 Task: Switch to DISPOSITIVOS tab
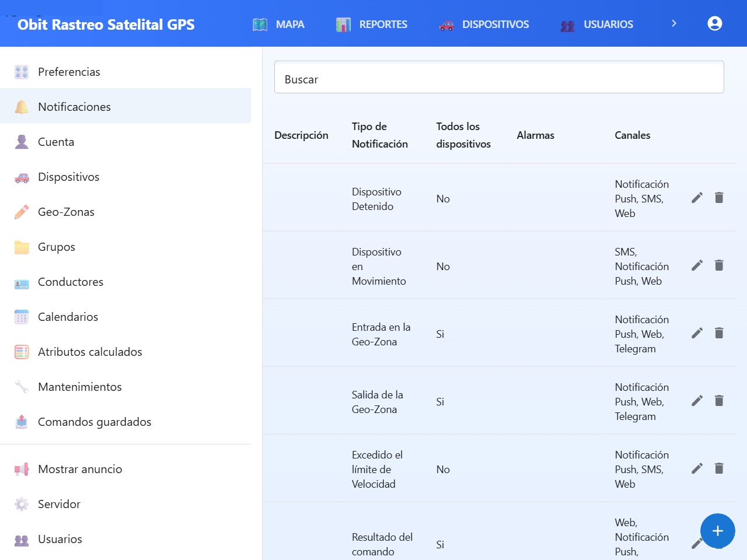[484, 24]
